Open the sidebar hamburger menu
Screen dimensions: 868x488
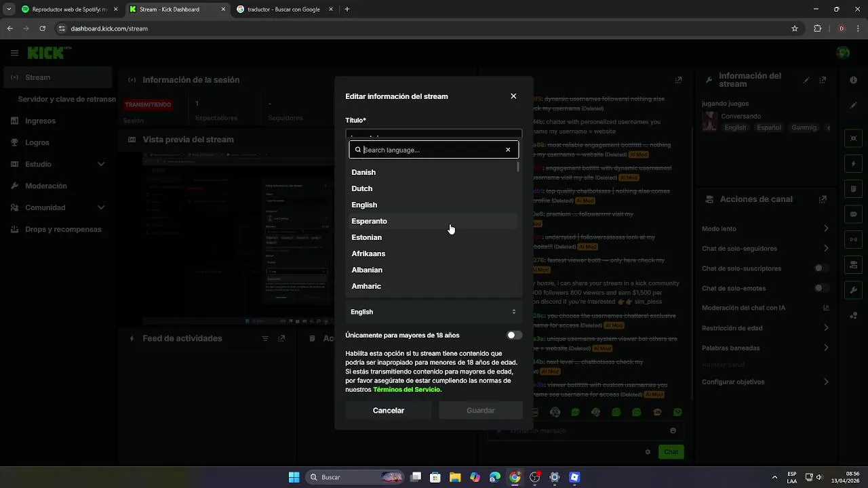[x=14, y=53]
